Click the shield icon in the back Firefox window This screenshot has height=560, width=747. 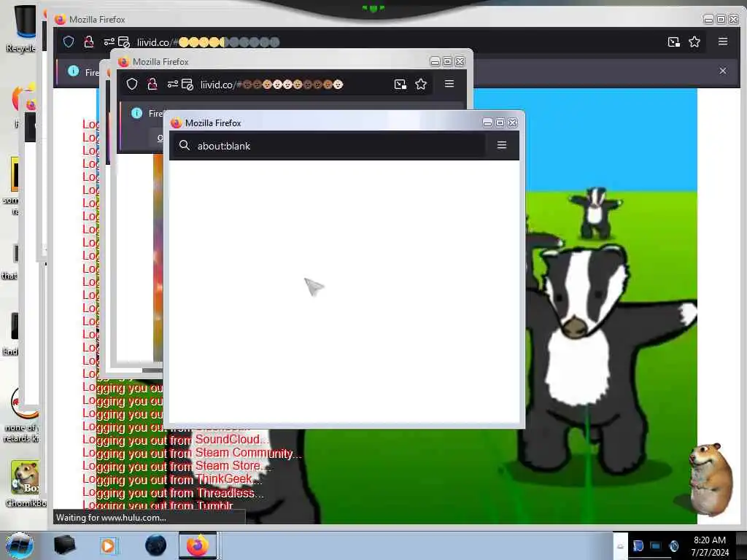coord(69,42)
